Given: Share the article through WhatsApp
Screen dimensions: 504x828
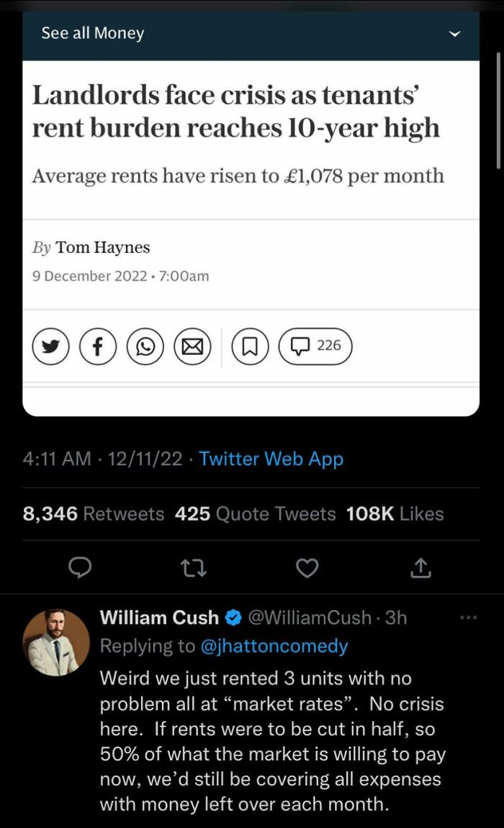Looking at the screenshot, I should click(145, 346).
